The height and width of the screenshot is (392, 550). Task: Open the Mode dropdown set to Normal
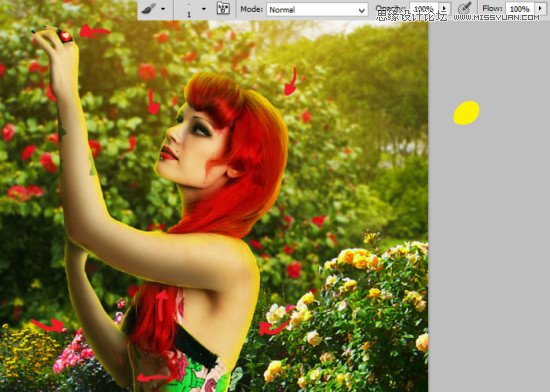[x=317, y=10]
